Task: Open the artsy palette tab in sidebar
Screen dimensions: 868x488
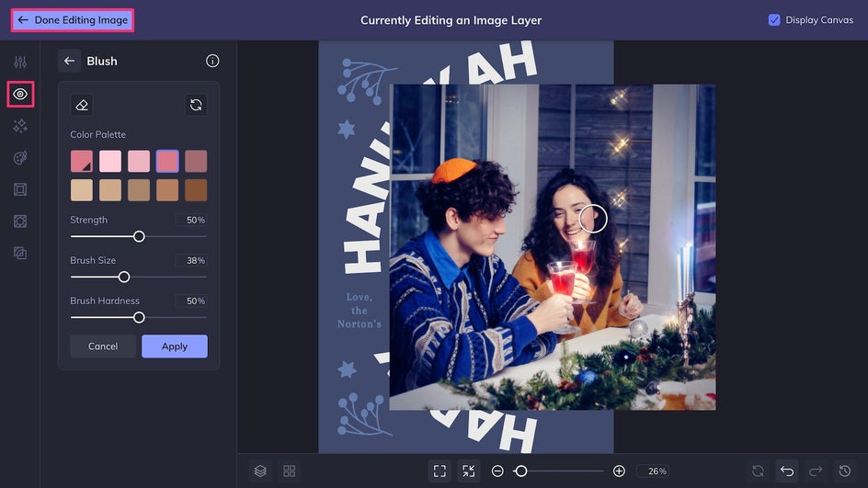Action: (20, 158)
